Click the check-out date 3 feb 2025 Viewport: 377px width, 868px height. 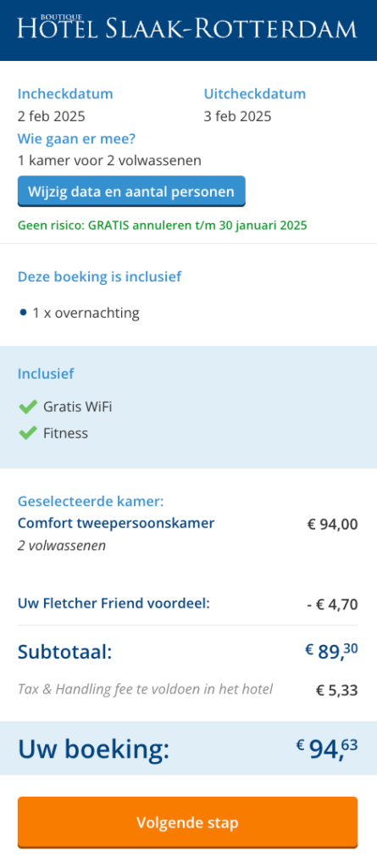[237, 116]
